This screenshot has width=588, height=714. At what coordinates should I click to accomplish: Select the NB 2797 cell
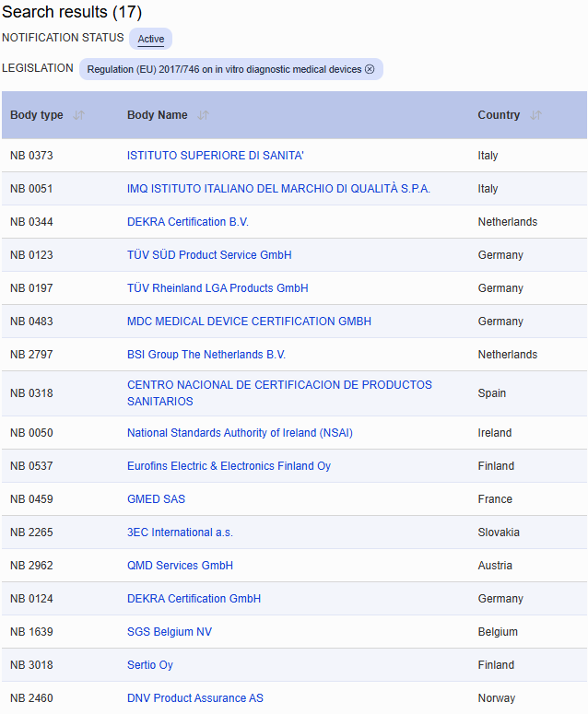31,355
